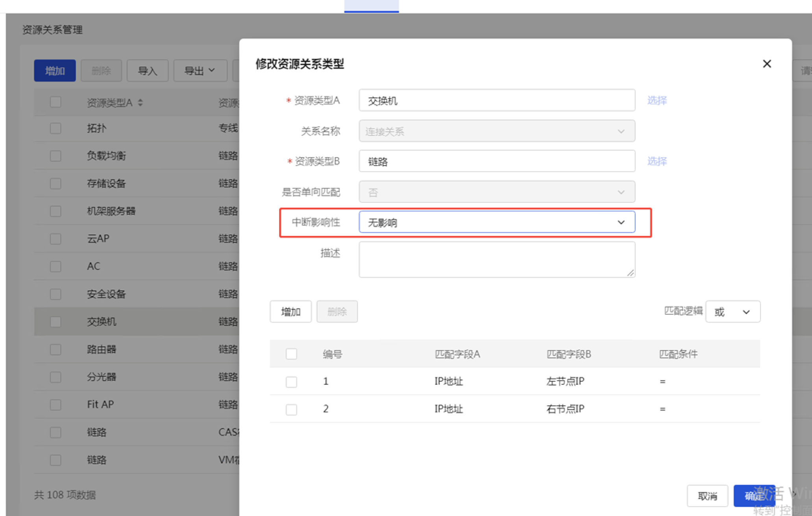Image resolution: width=812 pixels, height=516 pixels.
Task: Select the highlighted top tab
Action: point(371,6)
